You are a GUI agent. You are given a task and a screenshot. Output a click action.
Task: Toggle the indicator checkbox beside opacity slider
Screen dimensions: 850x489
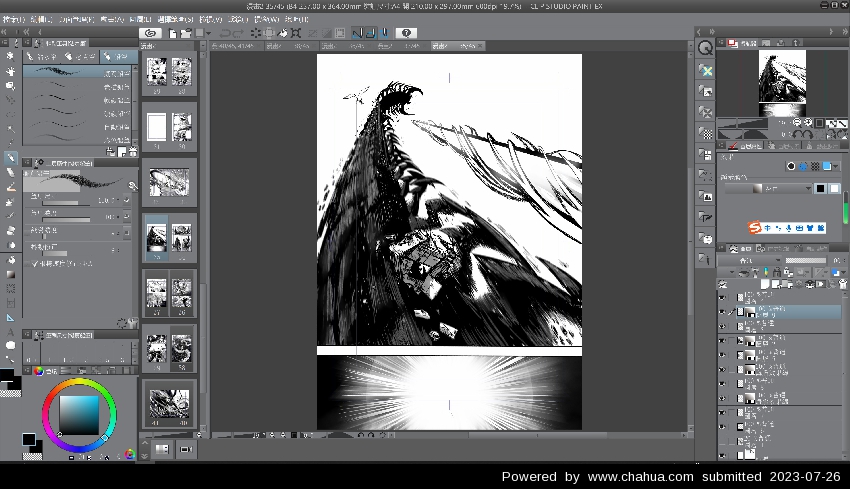pos(127,216)
